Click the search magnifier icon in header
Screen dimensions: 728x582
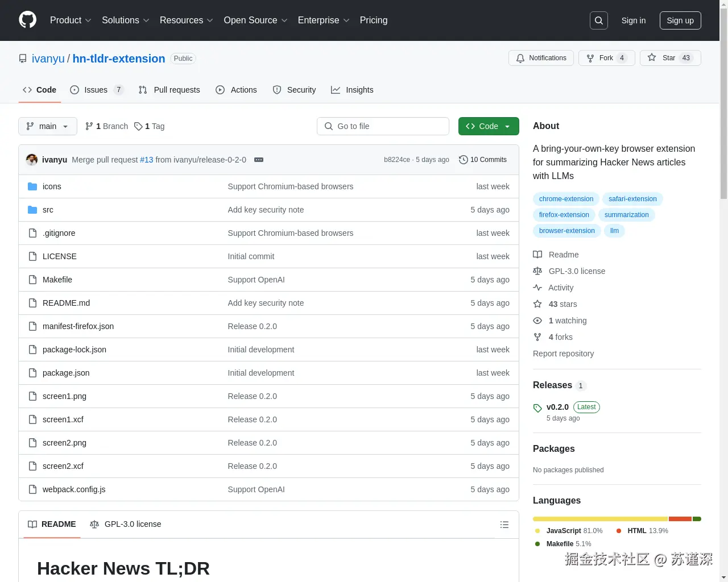coord(599,20)
